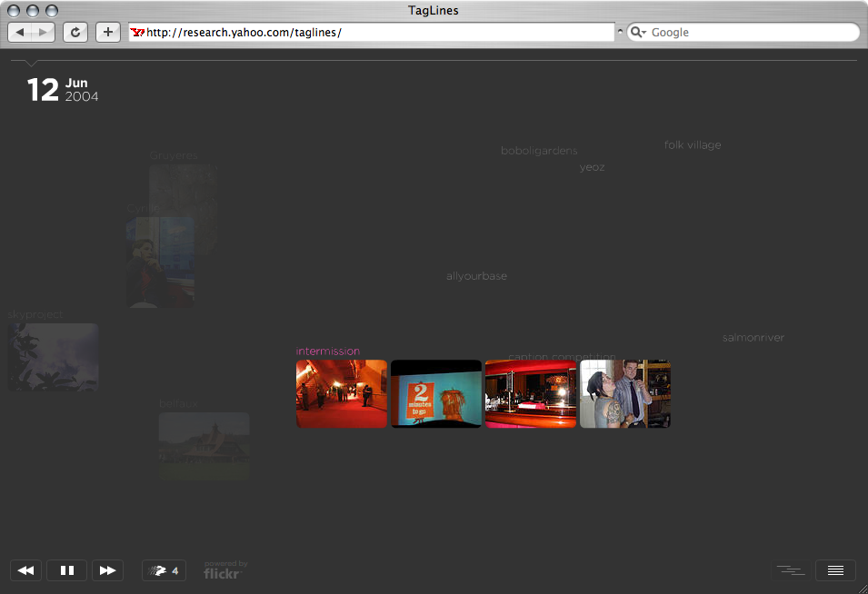Open the '2 minutes to go' photo thumbnail
Screen dimensions: 868x594
(436, 393)
